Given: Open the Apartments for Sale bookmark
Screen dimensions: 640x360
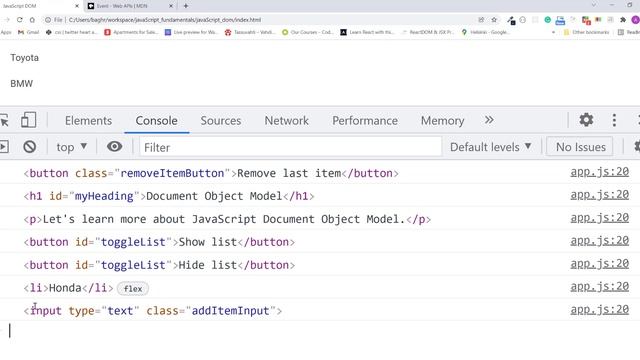Looking at the screenshot, I should 131,32.
